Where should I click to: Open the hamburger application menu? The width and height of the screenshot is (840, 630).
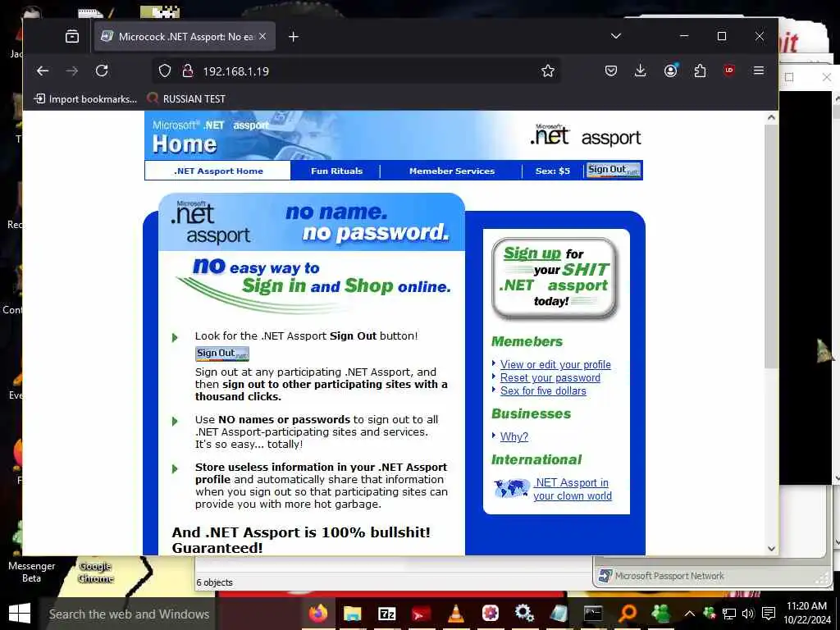click(759, 71)
